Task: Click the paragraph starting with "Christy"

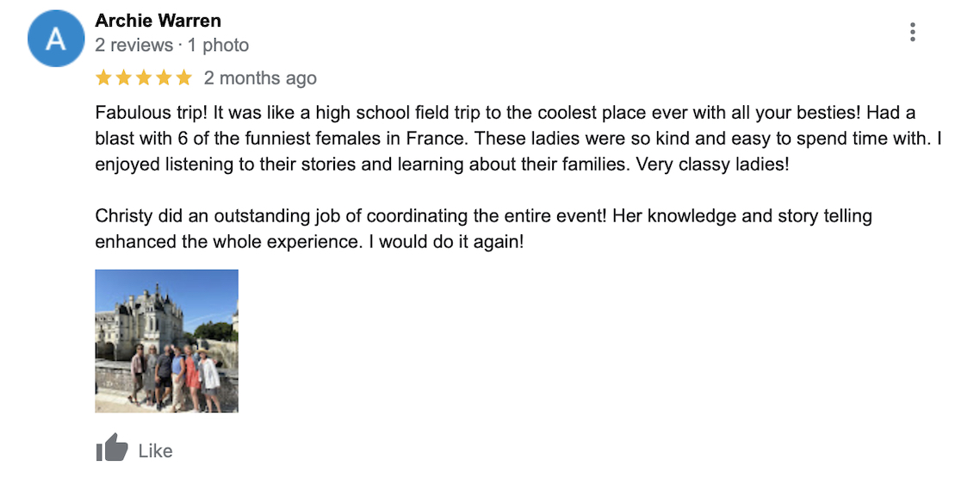Action: 484,229
